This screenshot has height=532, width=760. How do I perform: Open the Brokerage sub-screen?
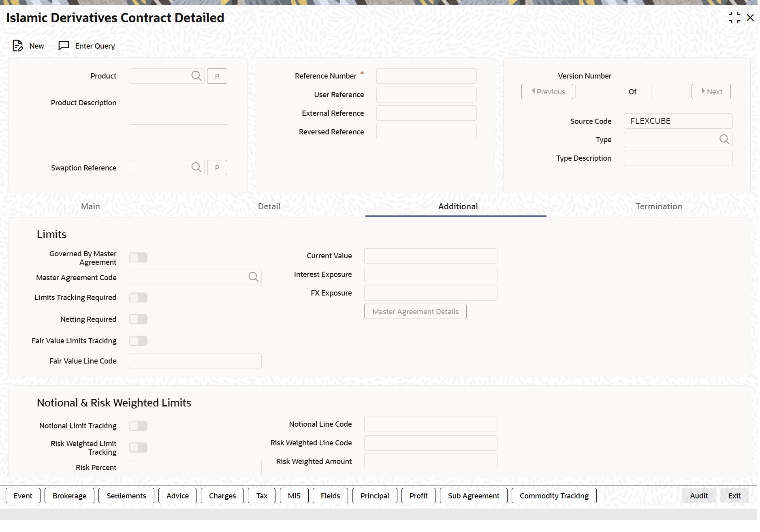pyautogui.click(x=69, y=496)
